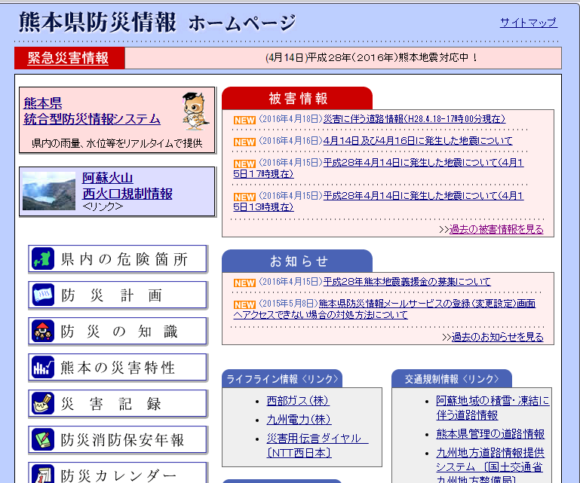Open 阿蘇地域の積雪・凍結に伴う道路情報 link

pyautogui.click(x=493, y=408)
